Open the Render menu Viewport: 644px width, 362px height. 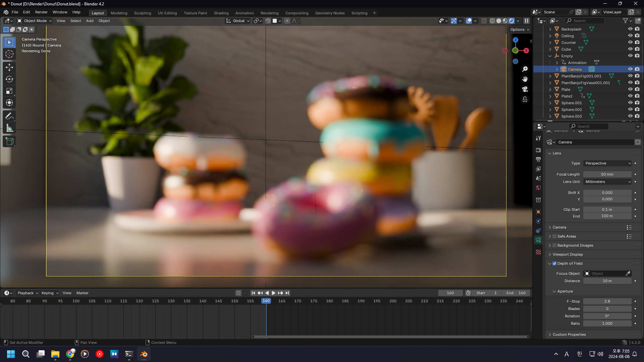coord(41,12)
